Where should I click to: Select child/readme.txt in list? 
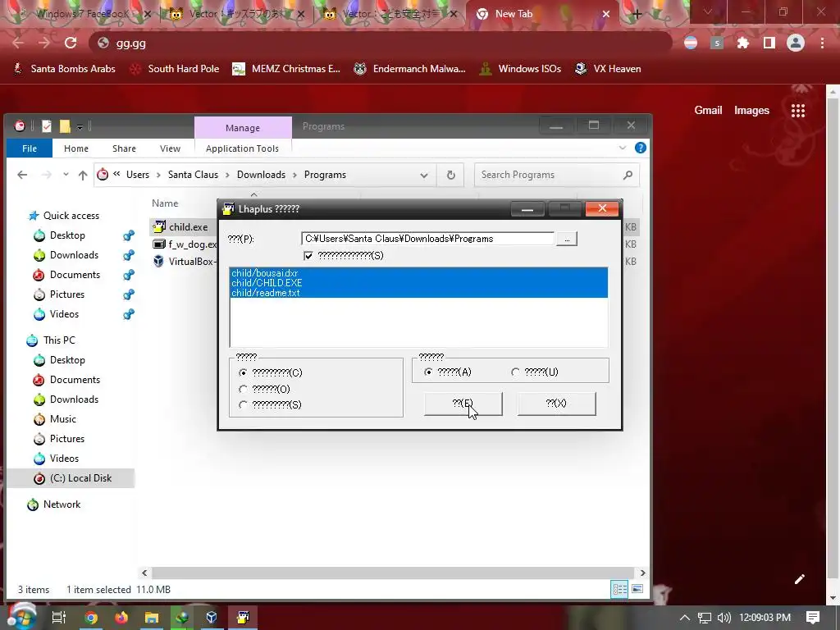[x=266, y=293]
